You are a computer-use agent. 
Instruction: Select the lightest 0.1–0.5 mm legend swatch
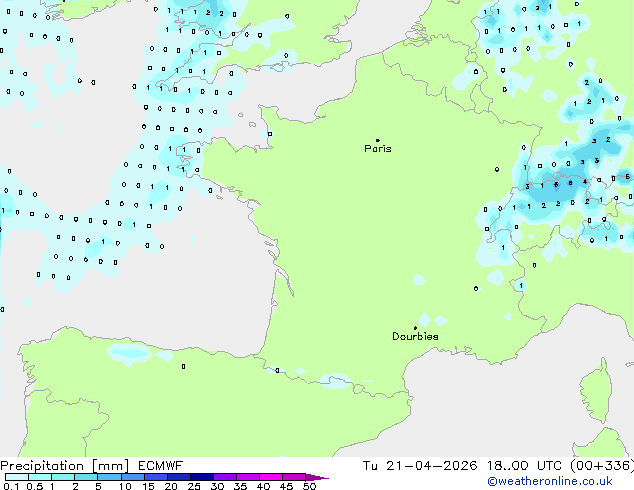[x=17, y=477]
